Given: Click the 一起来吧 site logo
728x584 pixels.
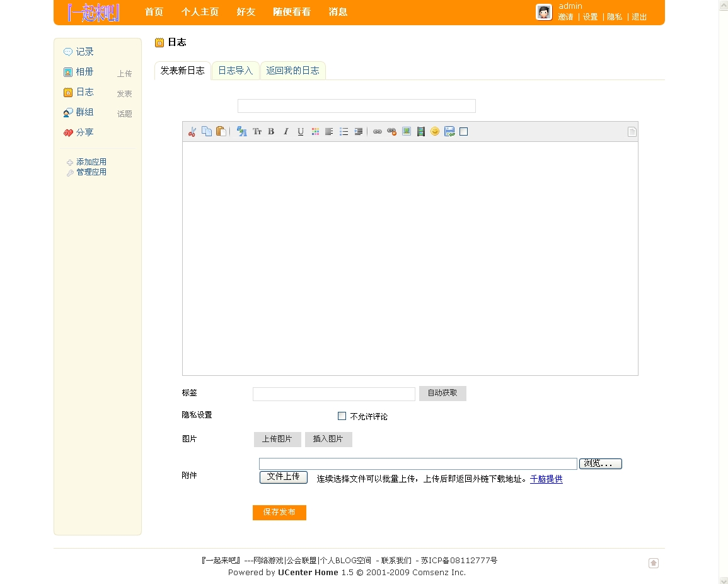Looking at the screenshot, I should (94, 13).
